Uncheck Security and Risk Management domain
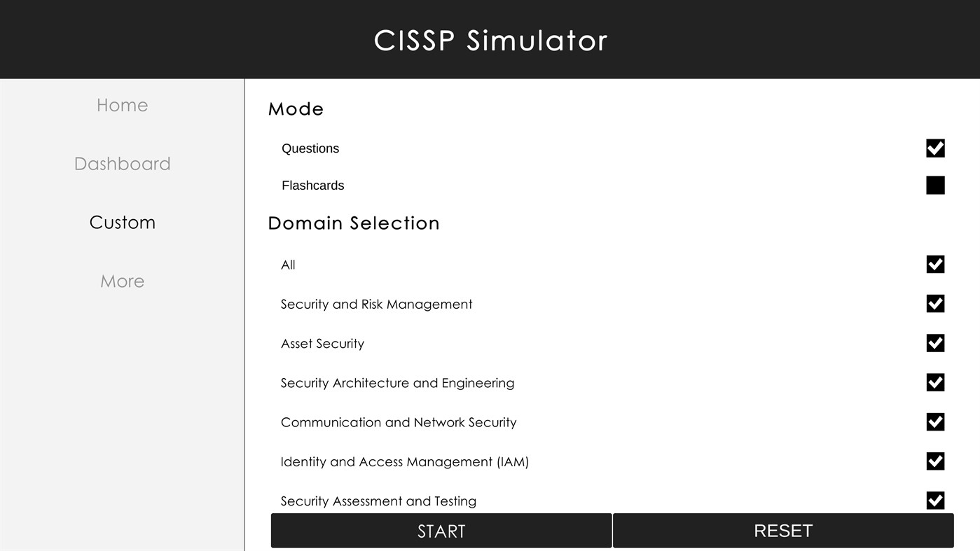This screenshot has height=551, width=980. (935, 304)
